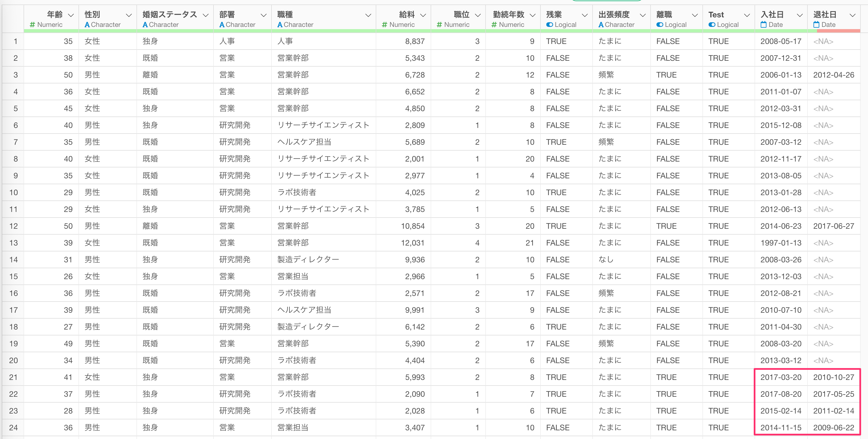
Task: Click the Numeric type icon under 年齢
Action: (32, 25)
